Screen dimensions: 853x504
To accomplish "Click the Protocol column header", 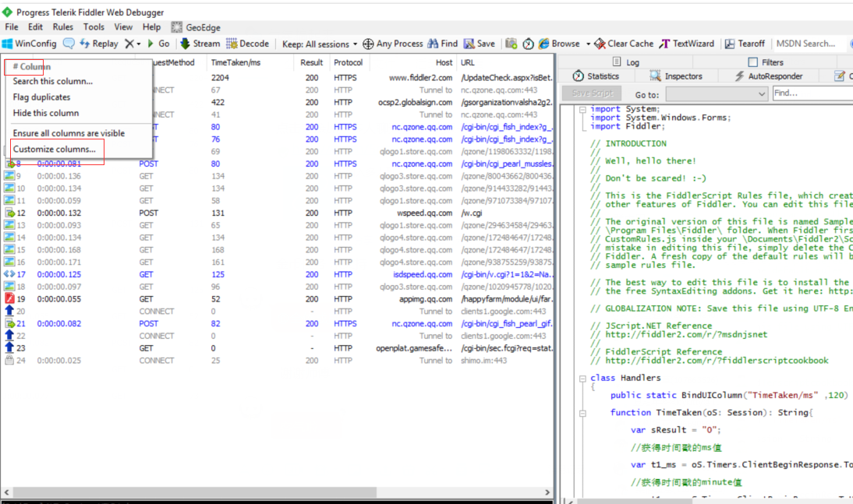I will [x=349, y=62].
